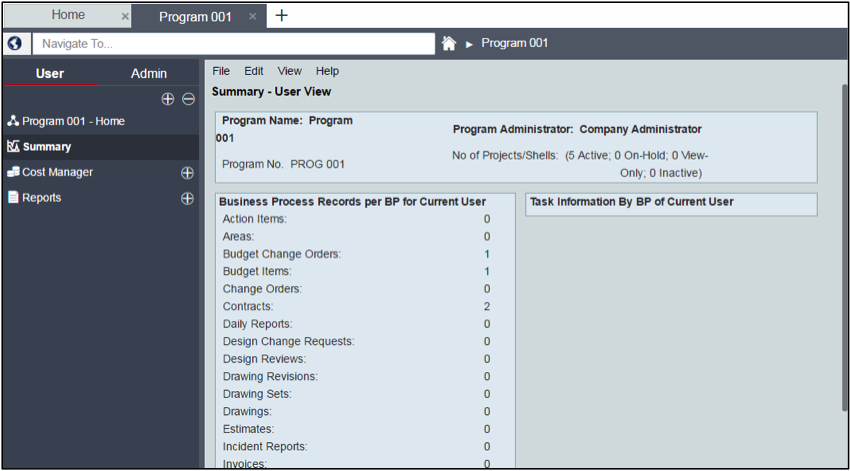Click the Reports document icon
Viewport: 850px width, 471px height.
13,198
